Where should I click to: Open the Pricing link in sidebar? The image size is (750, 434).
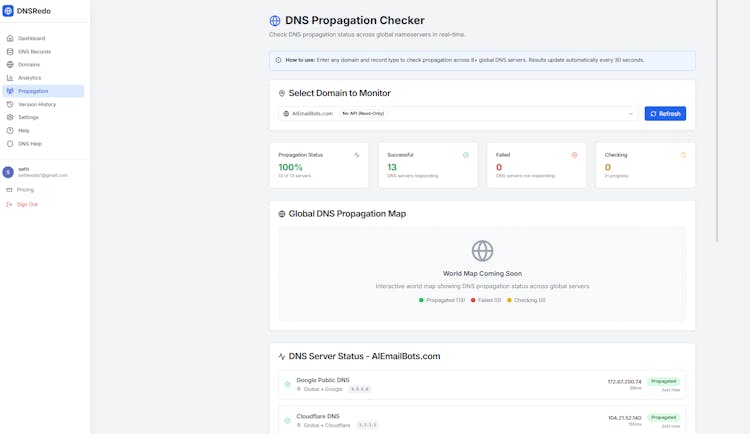25,189
